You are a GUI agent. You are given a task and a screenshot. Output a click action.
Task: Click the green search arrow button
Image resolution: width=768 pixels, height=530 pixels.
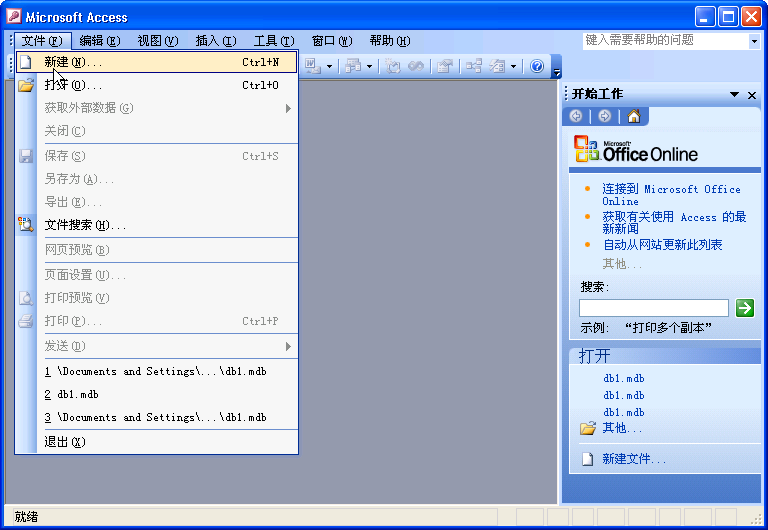[744, 308]
